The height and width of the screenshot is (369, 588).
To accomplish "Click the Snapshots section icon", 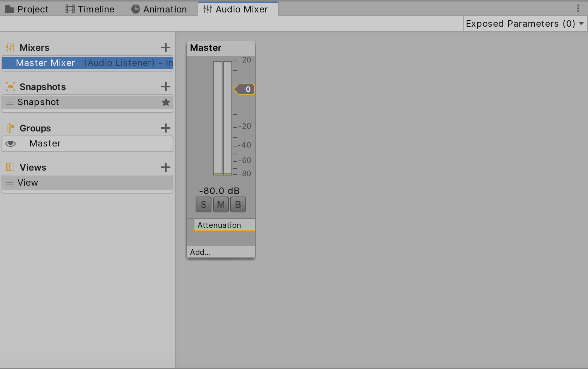I will [10, 87].
